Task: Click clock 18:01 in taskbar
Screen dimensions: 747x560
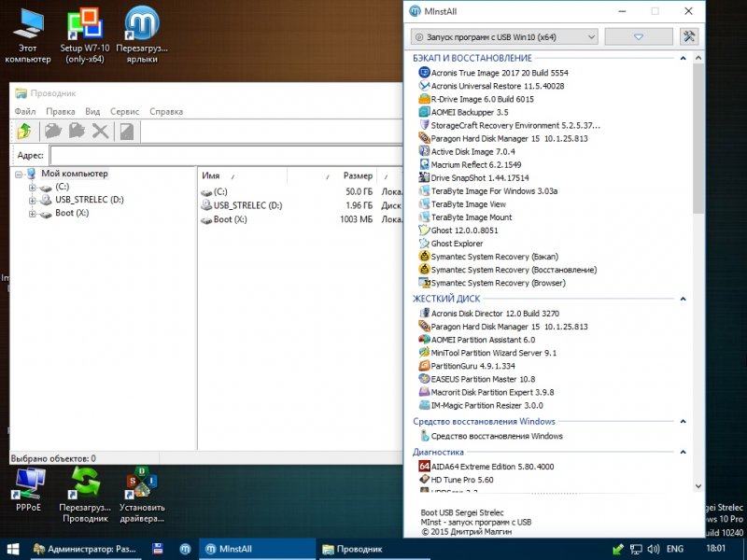Action: tap(715, 549)
